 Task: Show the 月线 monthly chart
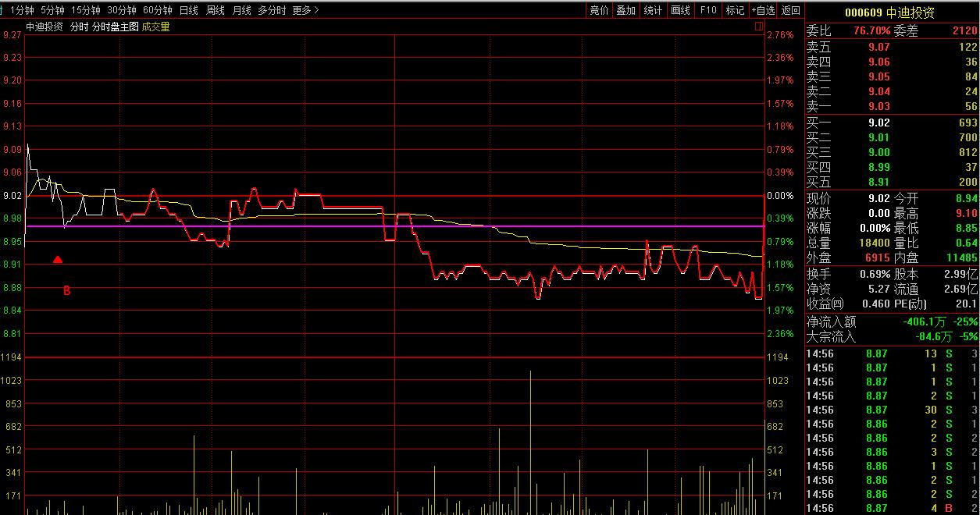pos(242,10)
